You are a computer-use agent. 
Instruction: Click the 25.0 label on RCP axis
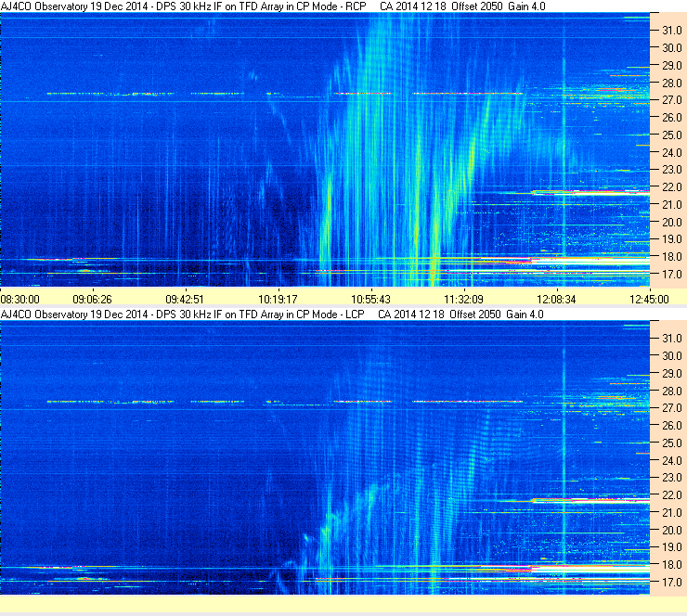[x=672, y=135]
